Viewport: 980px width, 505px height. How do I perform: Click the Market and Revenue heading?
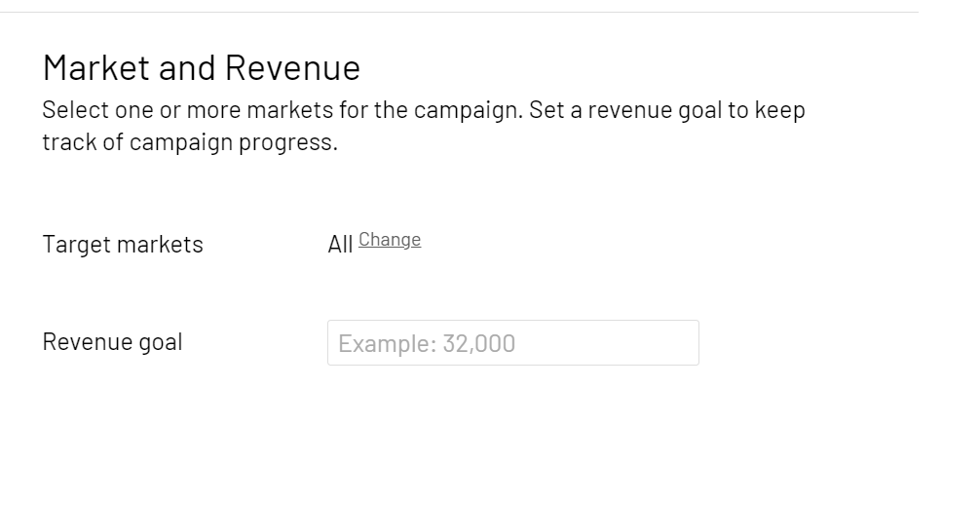pos(202,68)
